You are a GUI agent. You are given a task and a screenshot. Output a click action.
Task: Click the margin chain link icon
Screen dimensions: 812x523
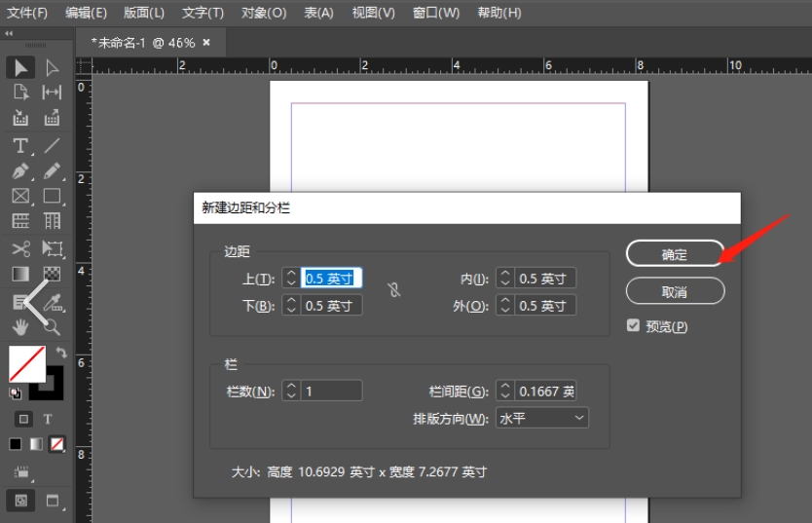tap(394, 290)
